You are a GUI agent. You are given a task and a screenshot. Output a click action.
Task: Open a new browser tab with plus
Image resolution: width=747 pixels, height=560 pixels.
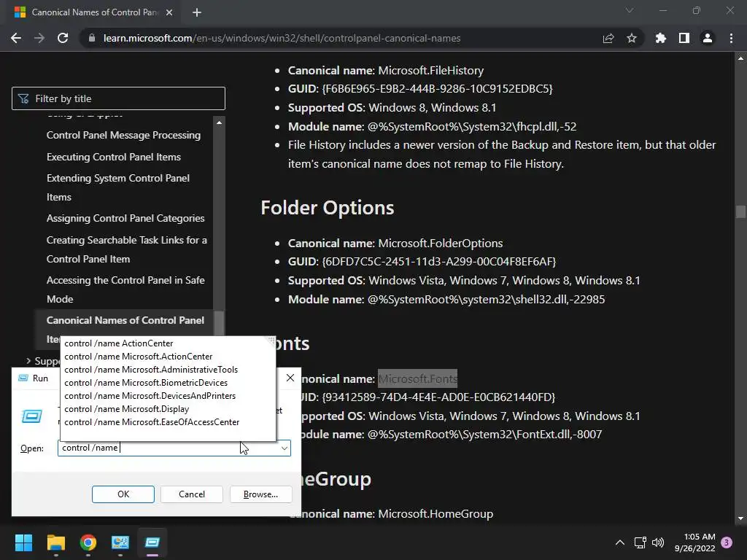click(x=197, y=12)
